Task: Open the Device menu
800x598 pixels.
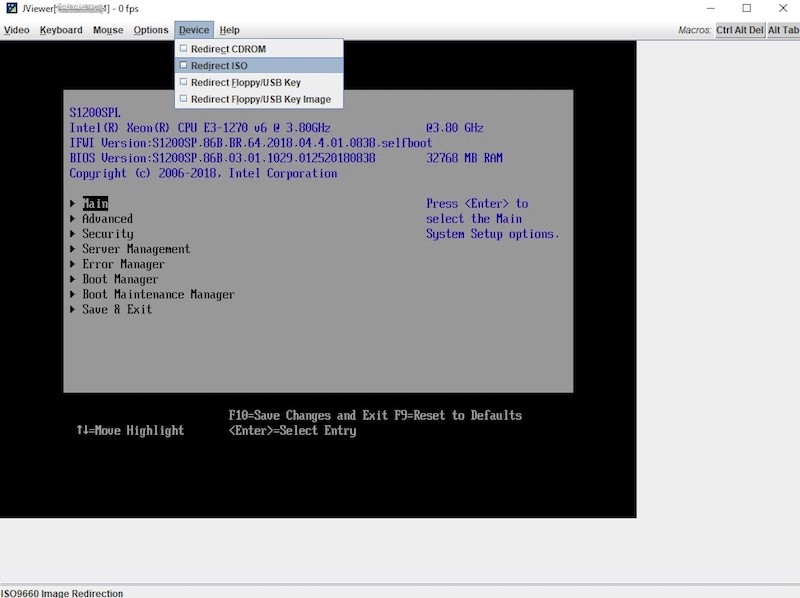Action: coord(194,30)
